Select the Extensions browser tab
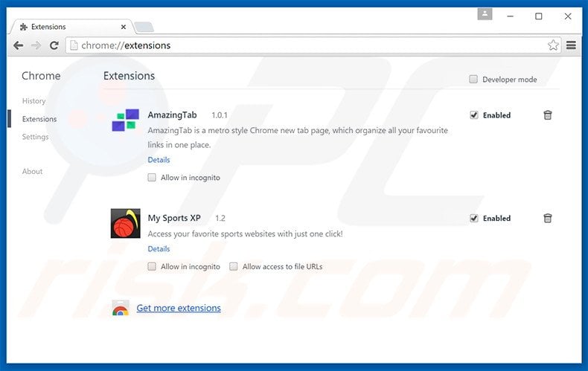The height and width of the screenshot is (371, 588). point(71,27)
